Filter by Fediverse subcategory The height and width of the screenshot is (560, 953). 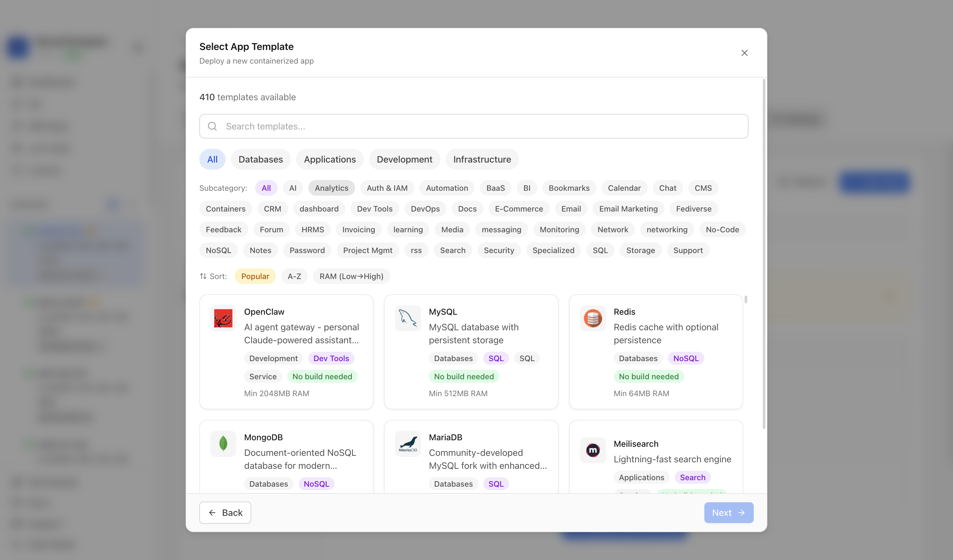[694, 209]
